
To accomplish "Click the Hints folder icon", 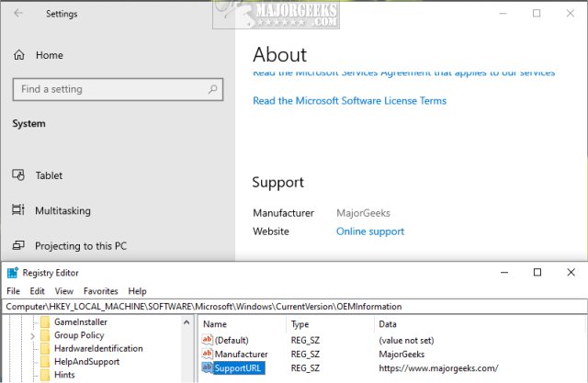I will (45, 375).
